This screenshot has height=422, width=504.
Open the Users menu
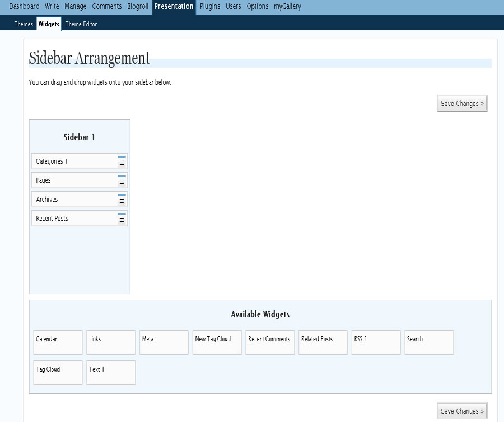(234, 6)
